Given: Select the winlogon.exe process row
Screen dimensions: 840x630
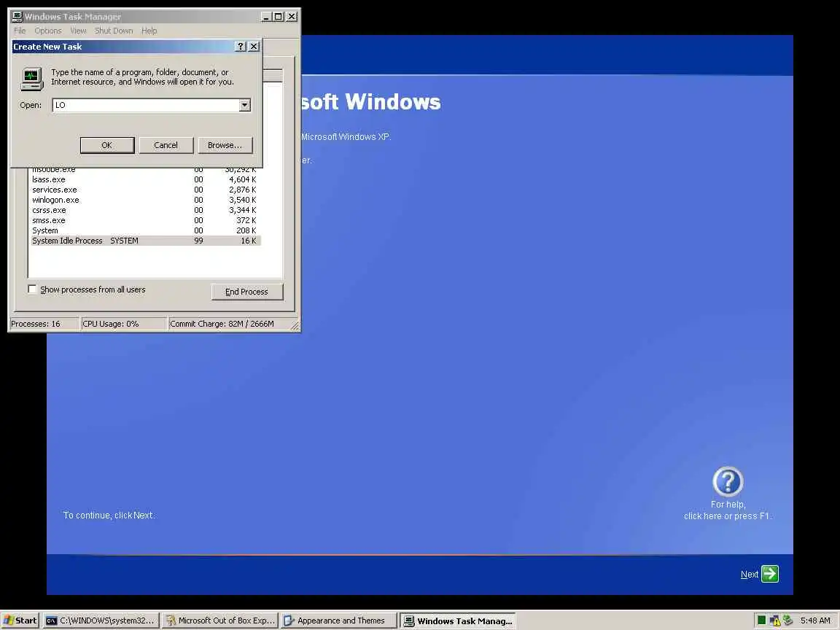Looking at the screenshot, I should [144, 200].
